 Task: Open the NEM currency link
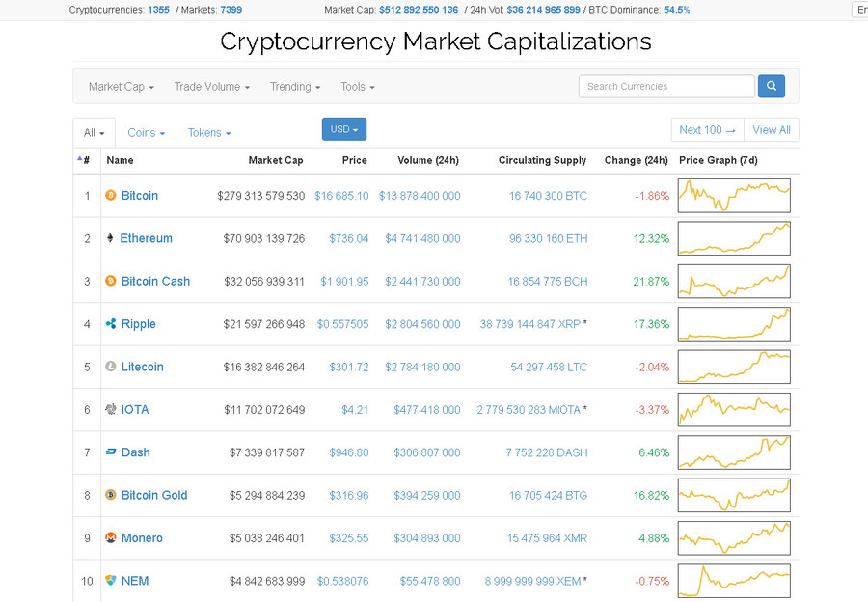(135, 581)
